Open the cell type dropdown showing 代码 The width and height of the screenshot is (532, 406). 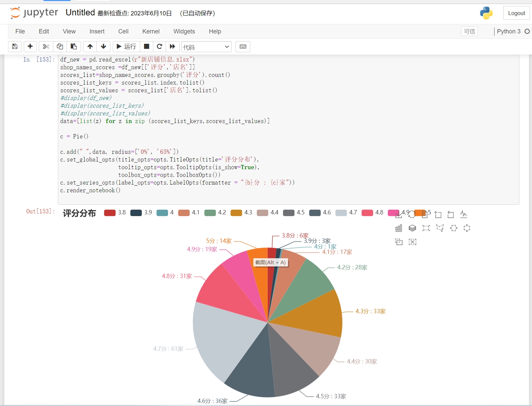206,47
